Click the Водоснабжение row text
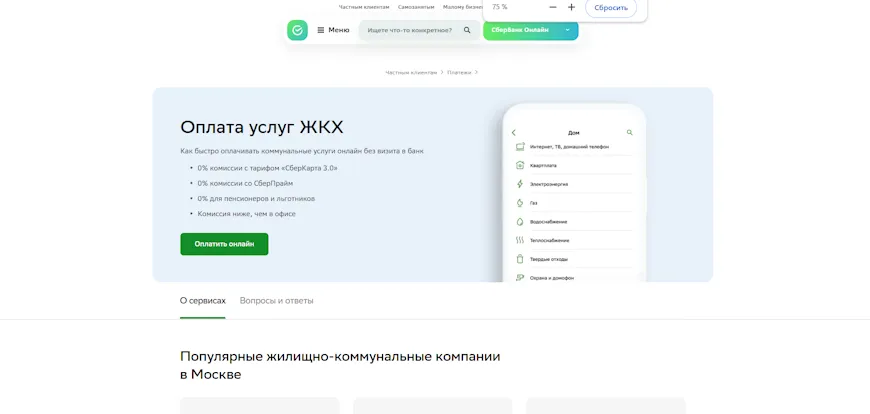The height and width of the screenshot is (414, 870). [x=548, y=222]
